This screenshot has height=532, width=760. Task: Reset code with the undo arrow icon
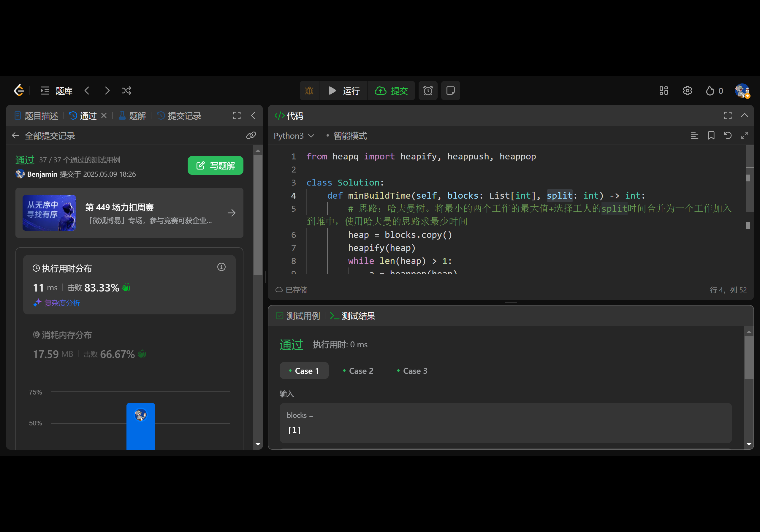click(x=728, y=135)
